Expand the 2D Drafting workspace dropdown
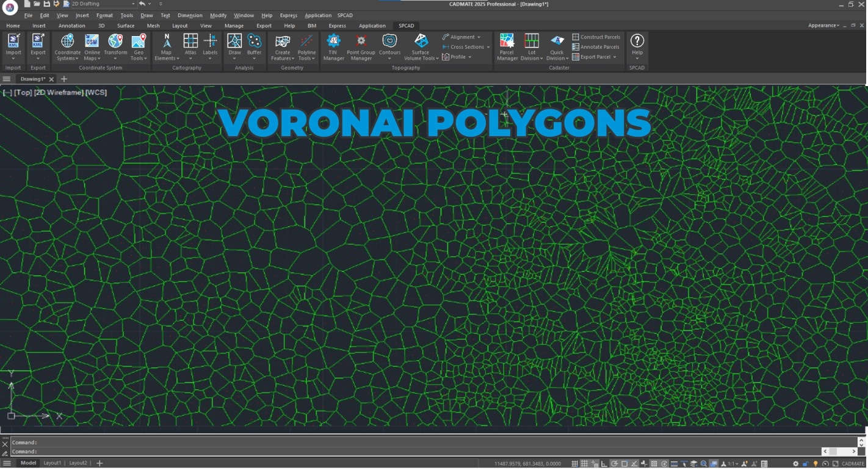This screenshot has height=470, width=868. click(132, 4)
